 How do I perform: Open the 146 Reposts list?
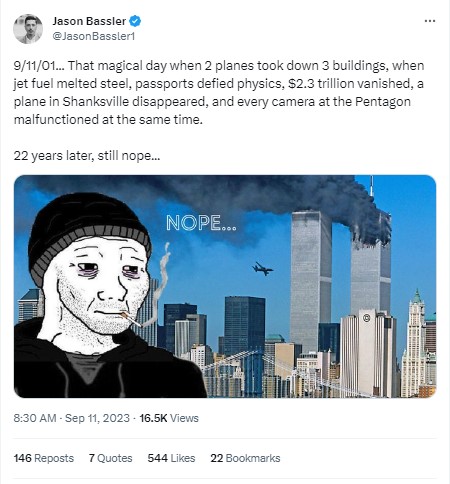coord(44,458)
